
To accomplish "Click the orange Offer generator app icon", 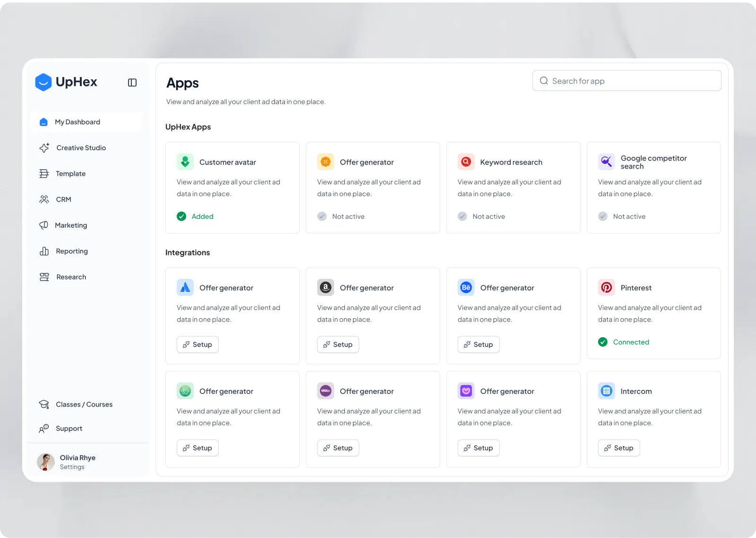I will click(x=326, y=162).
